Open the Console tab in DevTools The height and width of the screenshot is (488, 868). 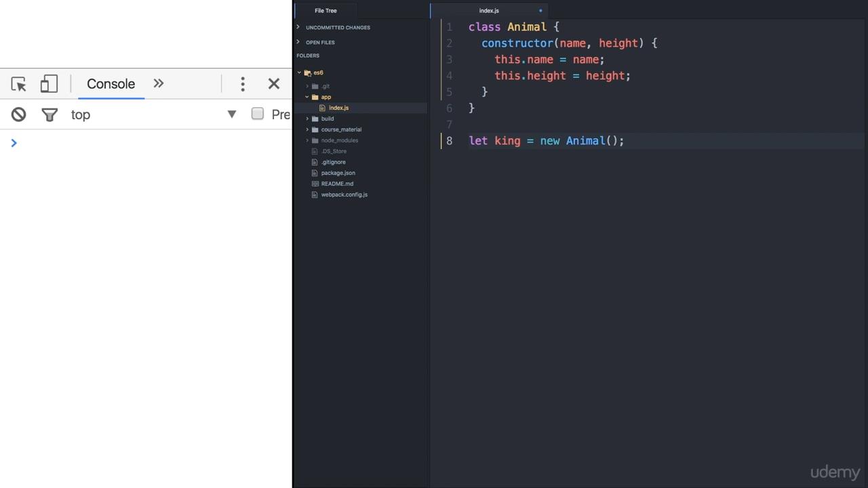pos(111,84)
